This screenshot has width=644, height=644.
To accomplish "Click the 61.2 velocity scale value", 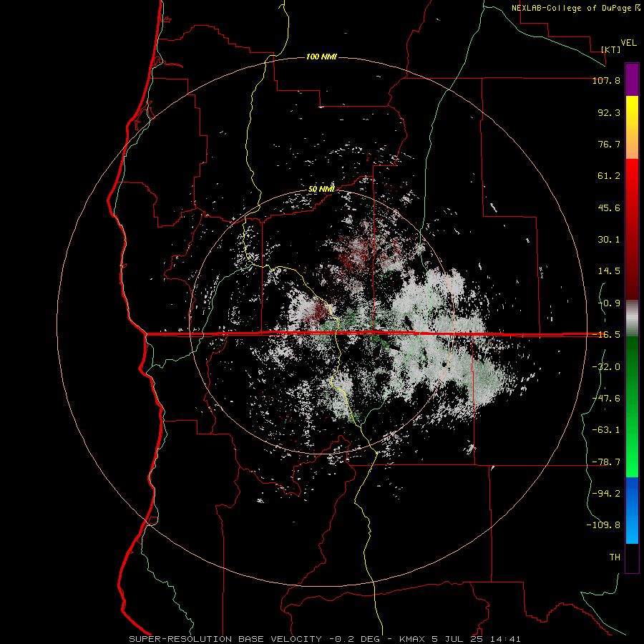I will 609,176.
